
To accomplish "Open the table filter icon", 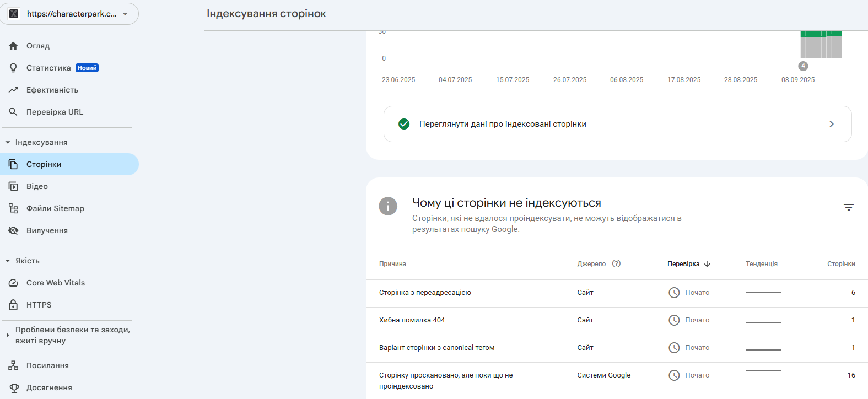I will (849, 207).
